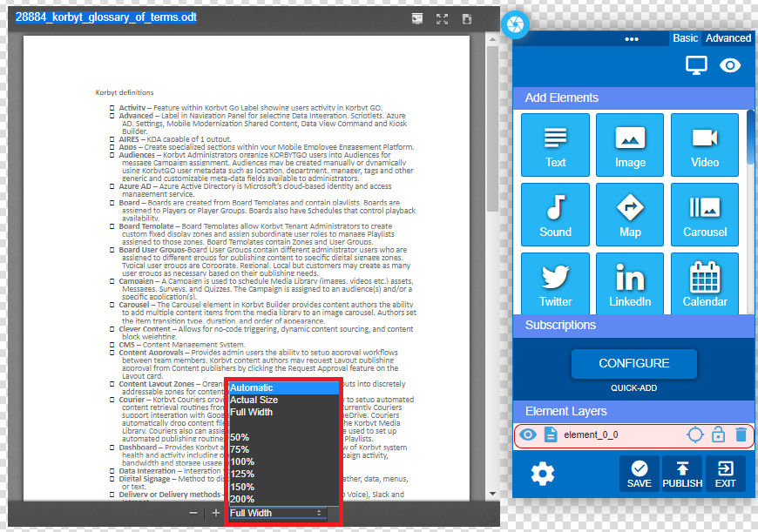This screenshot has width=758, height=532.
Task: Click the document vertical scrollbar thumb
Action: [x=492, y=129]
